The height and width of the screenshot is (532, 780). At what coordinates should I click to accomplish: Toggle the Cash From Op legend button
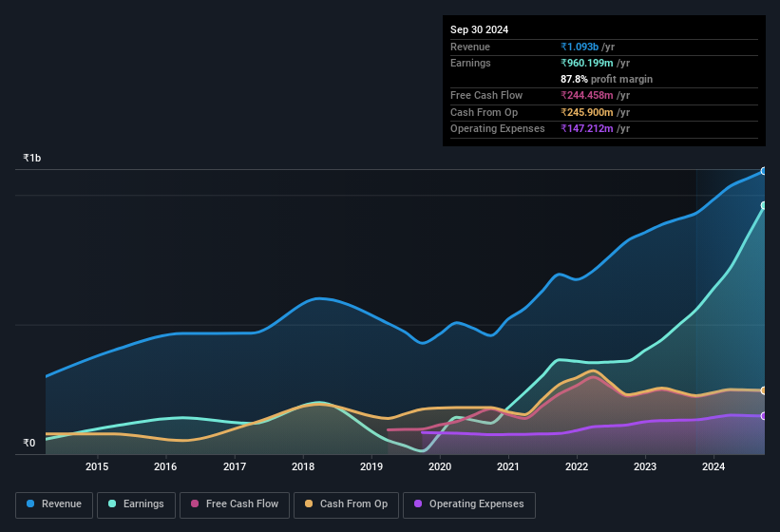346,504
